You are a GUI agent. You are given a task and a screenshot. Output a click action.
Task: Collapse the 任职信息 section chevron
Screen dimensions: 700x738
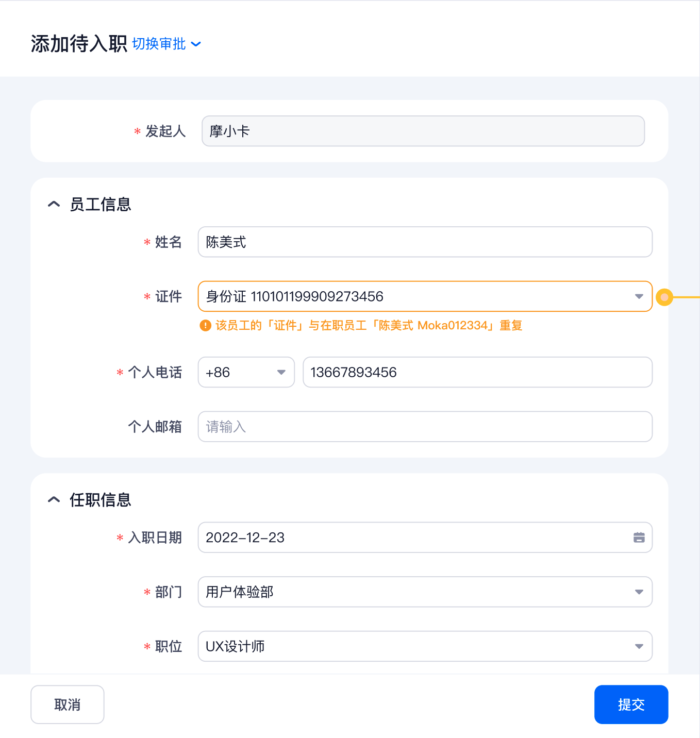point(54,500)
